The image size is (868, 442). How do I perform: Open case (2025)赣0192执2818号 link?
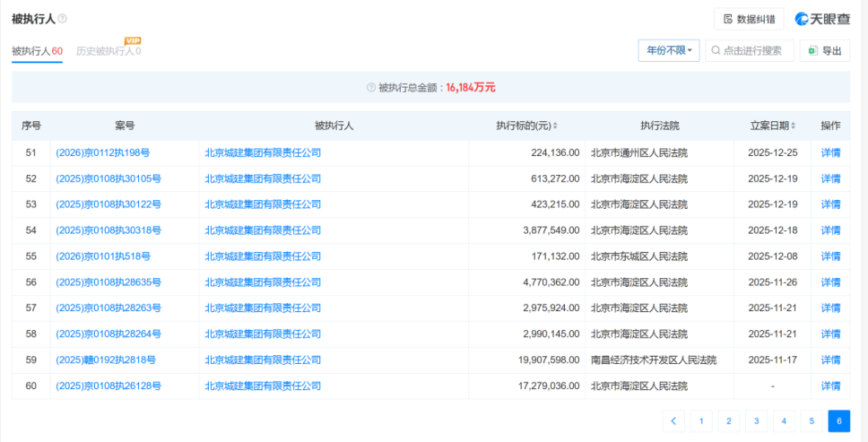pyautogui.click(x=106, y=360)
